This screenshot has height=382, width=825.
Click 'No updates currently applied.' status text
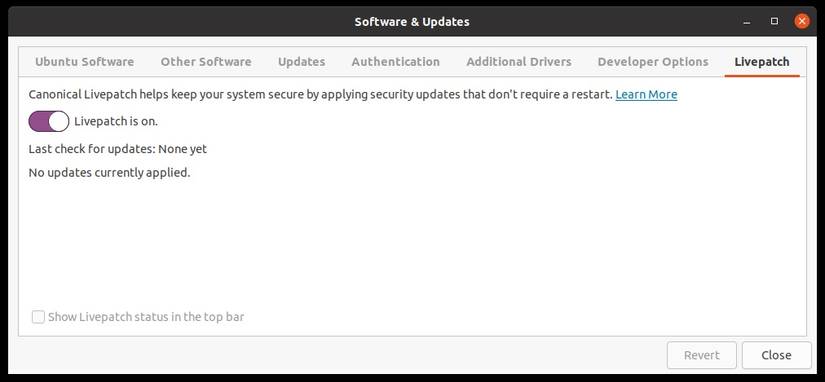coord(109,173)
